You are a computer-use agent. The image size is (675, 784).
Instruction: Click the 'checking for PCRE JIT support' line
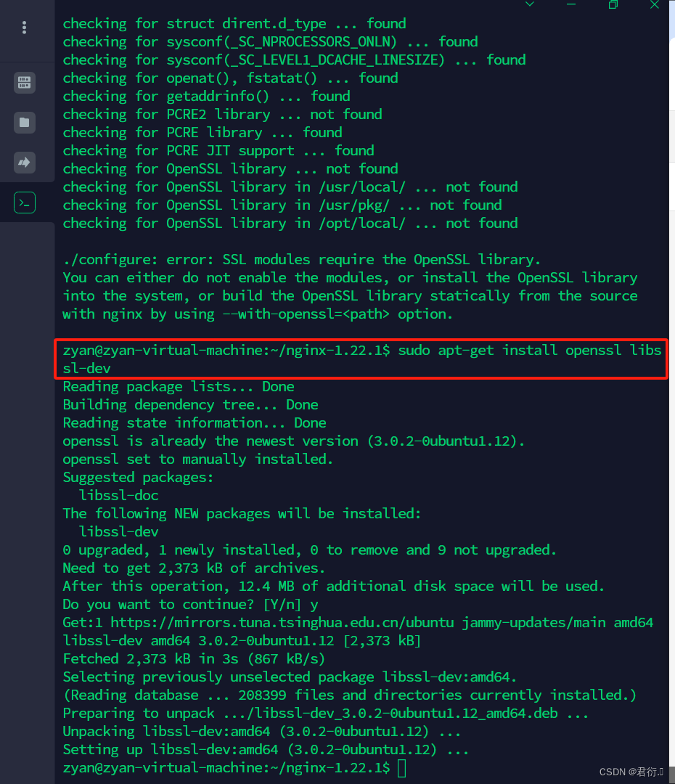point(218,150)
